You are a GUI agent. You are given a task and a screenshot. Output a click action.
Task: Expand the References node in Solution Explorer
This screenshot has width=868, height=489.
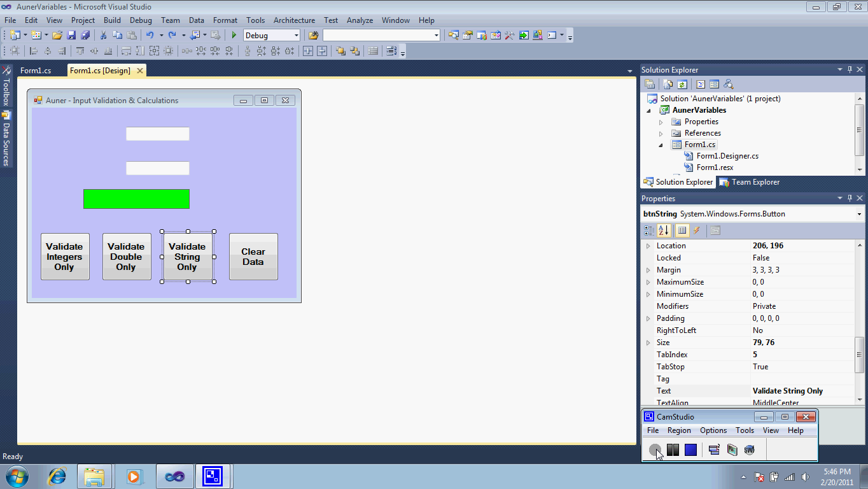(661, 134)
